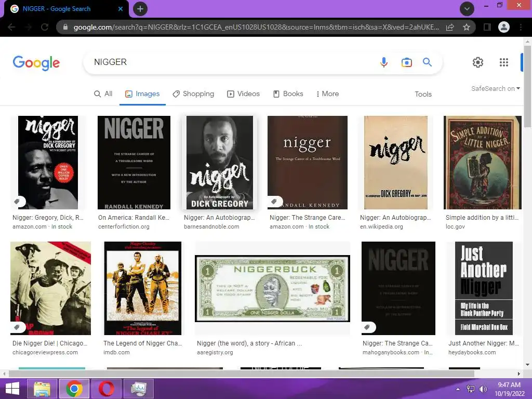Open the imdb.com movie poster thumbnail

click(142, 288)
